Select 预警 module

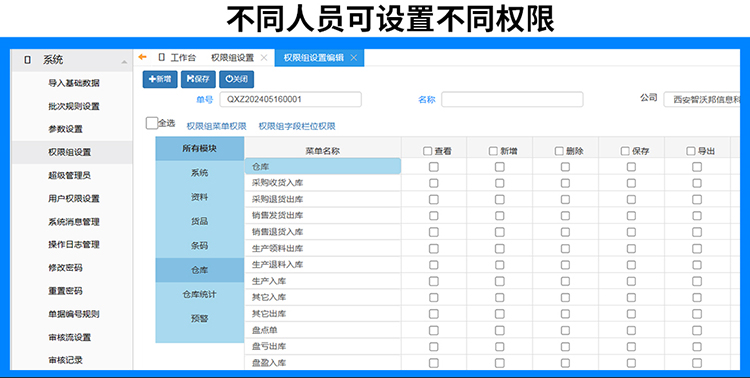[200, 318]
